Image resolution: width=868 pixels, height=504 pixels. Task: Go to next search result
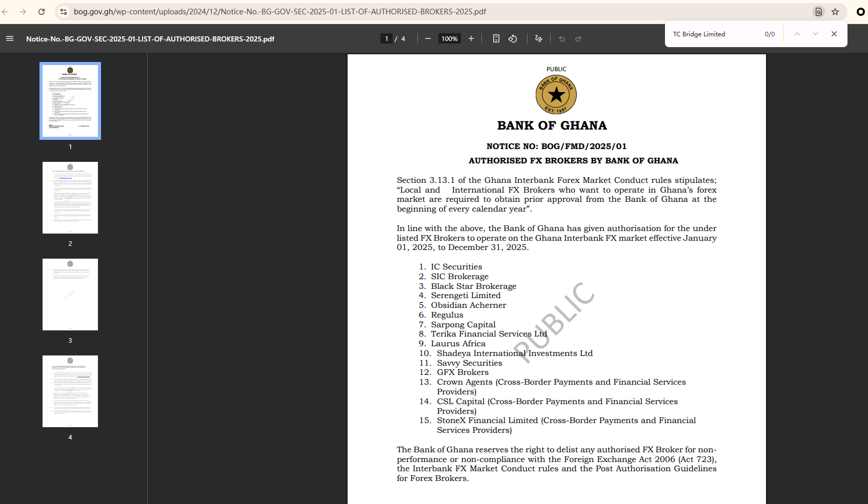816,34
